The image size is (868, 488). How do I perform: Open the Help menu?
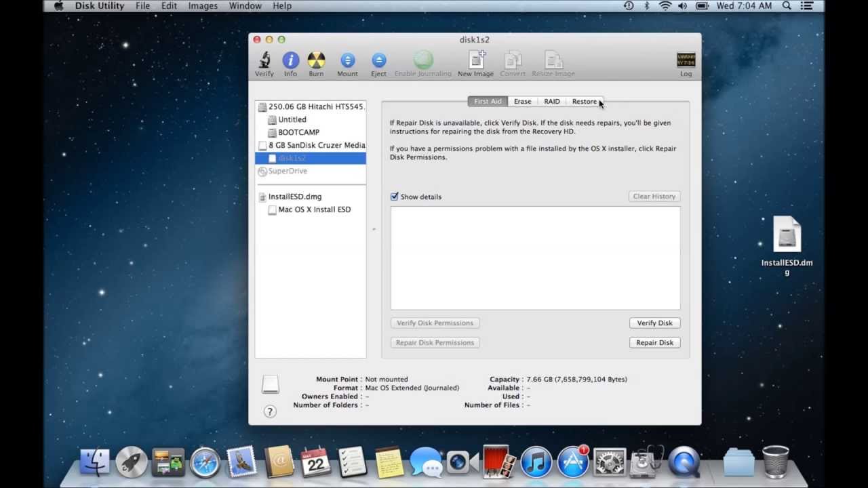[282, 5]
